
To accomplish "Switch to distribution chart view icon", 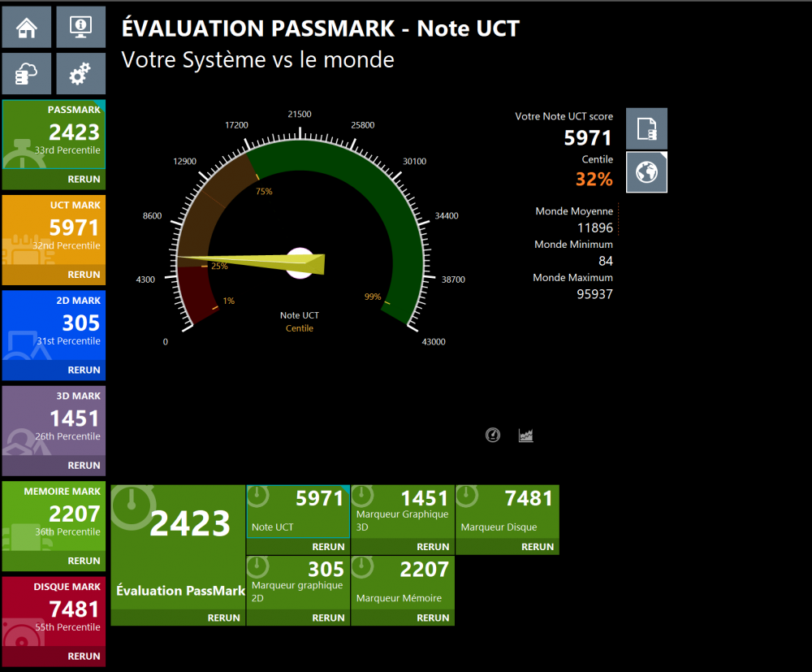I will click(526, 436).
